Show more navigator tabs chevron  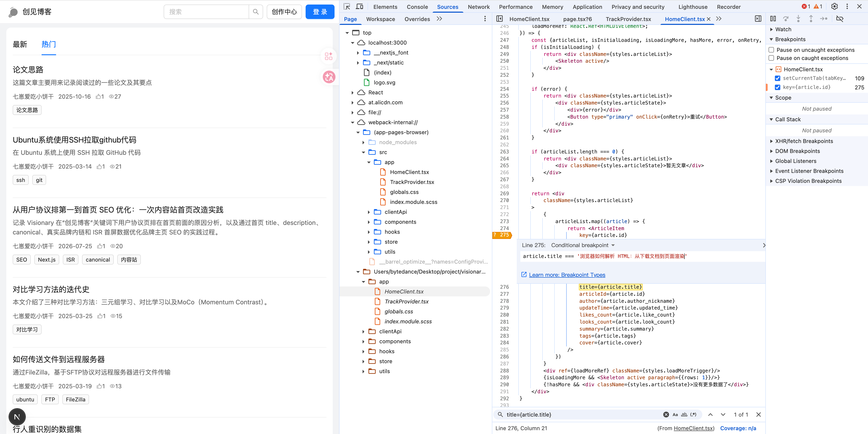439,19
